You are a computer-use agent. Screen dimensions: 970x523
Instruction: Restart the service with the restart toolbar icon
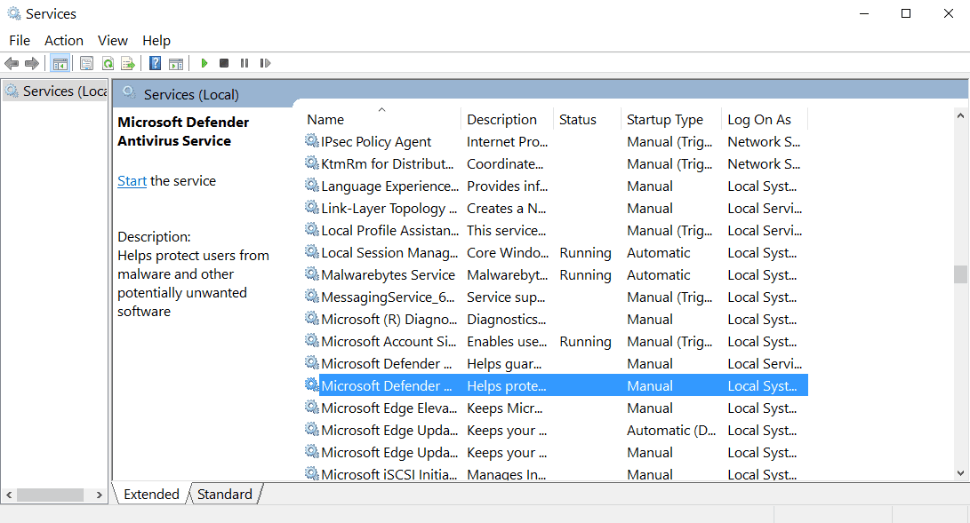(x=265, y=63)
